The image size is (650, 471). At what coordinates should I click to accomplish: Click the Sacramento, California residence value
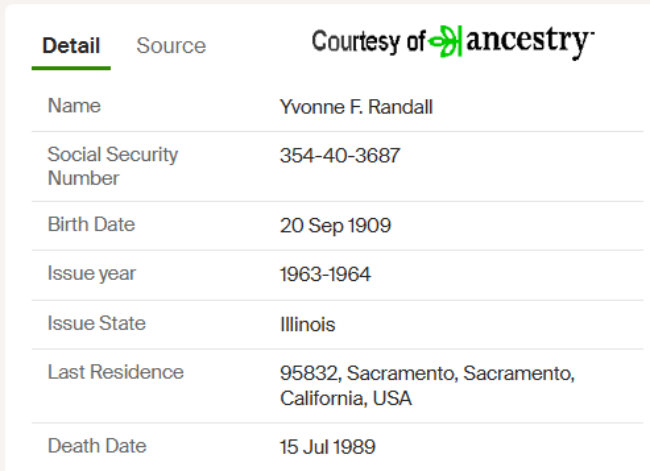(x=427, y=386)
